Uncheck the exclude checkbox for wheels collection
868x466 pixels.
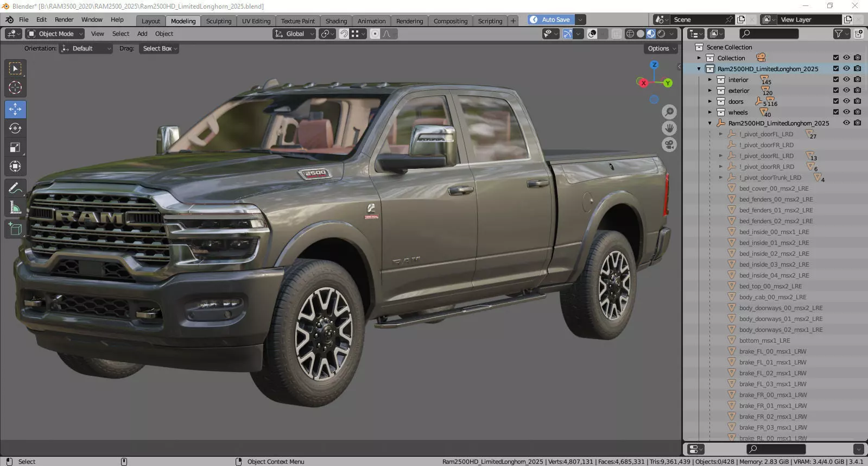point(836,112)
